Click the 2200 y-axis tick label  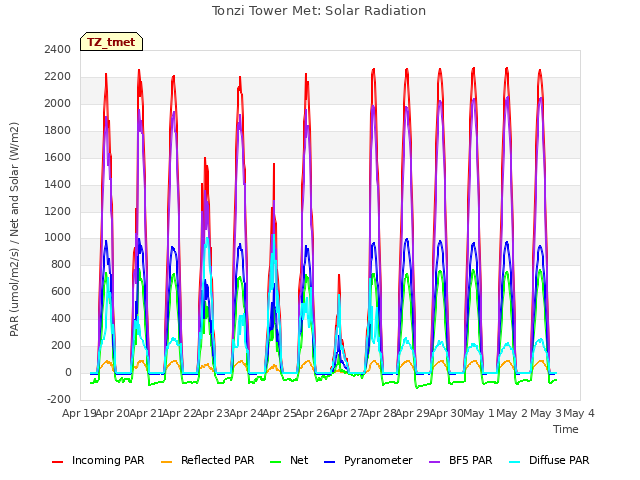point(58,76)
